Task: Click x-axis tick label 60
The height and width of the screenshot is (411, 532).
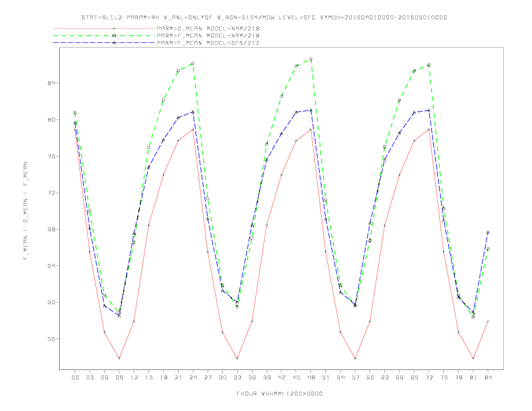Action: pyautogui.click(x=370, y=377)
